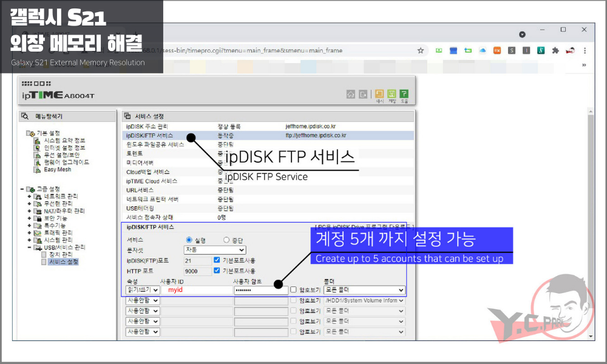Viewport: 607px width, 364px height.
Task: Click the orange 다시 refresh icon
Action: click(379, 94)
